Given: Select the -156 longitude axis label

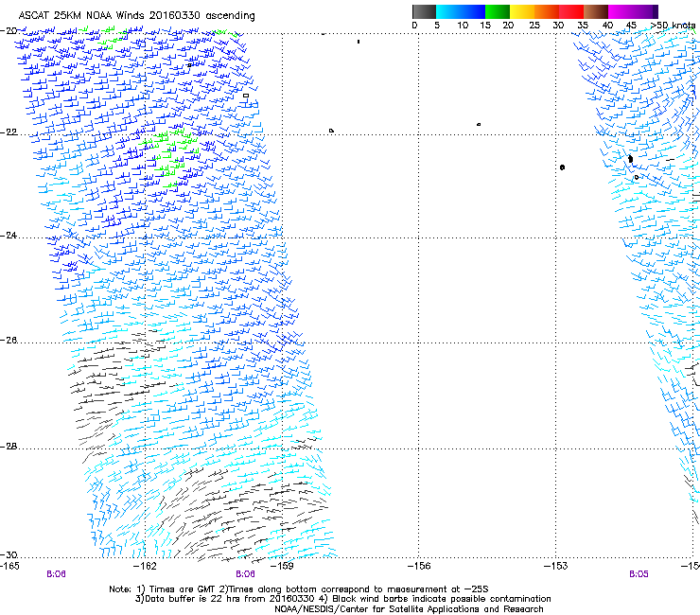Looking at the screenshot, I should click(419, 567).
